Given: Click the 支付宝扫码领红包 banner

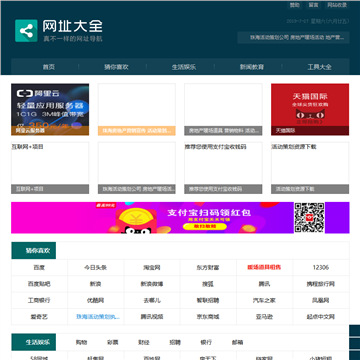Looking at the screenshot, I should [x=180, y=218].
